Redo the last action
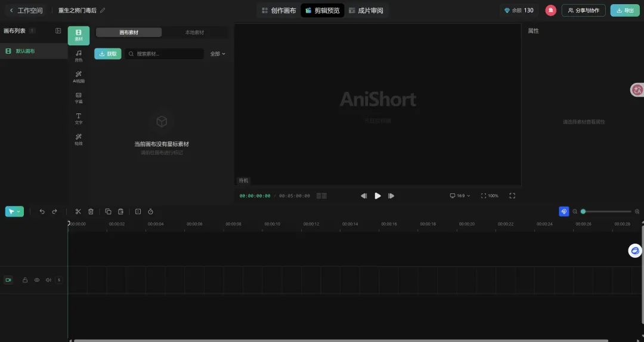Screen dimensions: 644x342 point(54,211)
